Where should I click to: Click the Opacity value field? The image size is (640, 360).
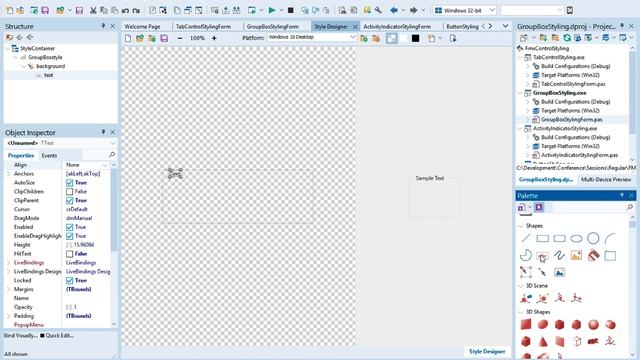(87, 307)
